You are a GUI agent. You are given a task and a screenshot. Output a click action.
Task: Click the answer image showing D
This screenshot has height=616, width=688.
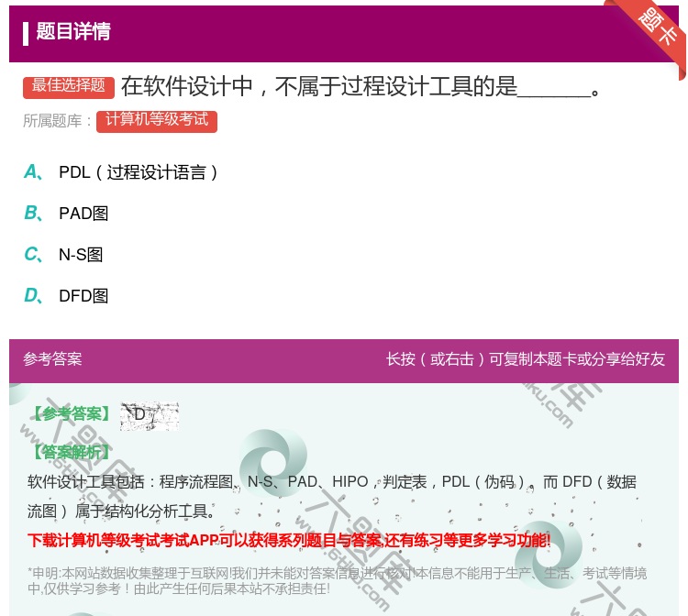click(x=150, y=415)
